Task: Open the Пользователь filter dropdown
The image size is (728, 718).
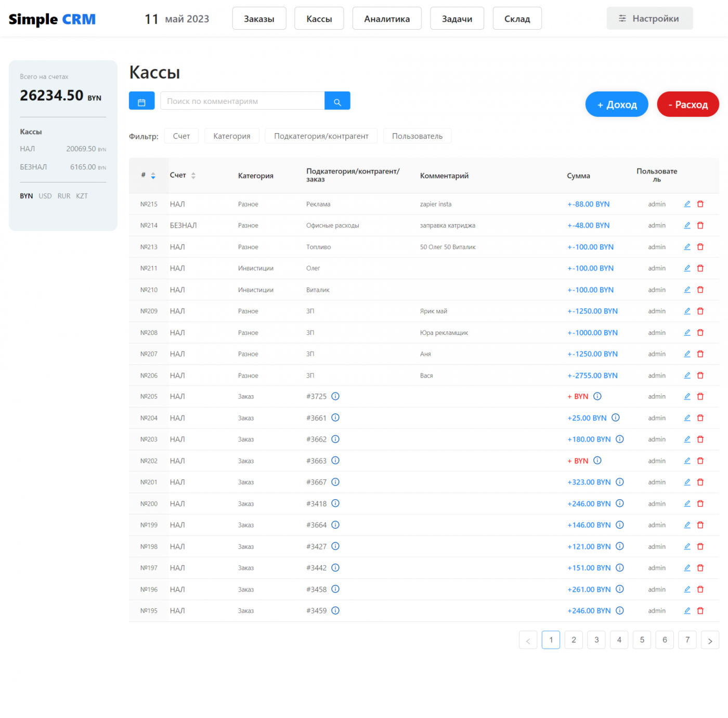Action: pos(418,136)
